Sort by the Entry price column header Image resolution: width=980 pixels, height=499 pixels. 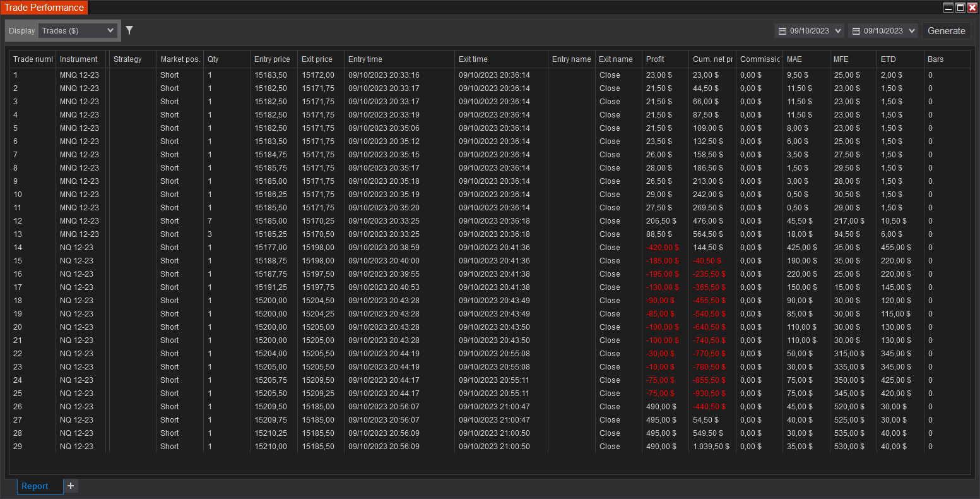click(274, 59)
